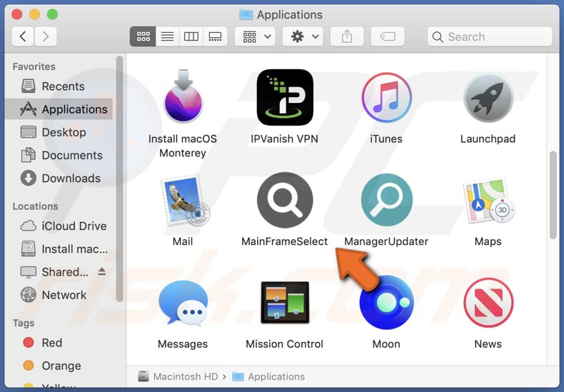Click the Applications folder icon in title bar

[x=246, y=15]
